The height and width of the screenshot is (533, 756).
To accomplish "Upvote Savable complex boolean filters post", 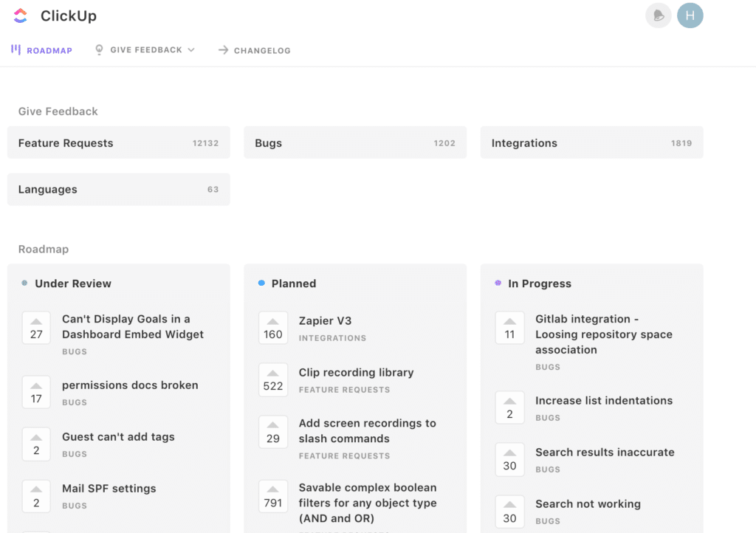I will [x=273, y=496].
